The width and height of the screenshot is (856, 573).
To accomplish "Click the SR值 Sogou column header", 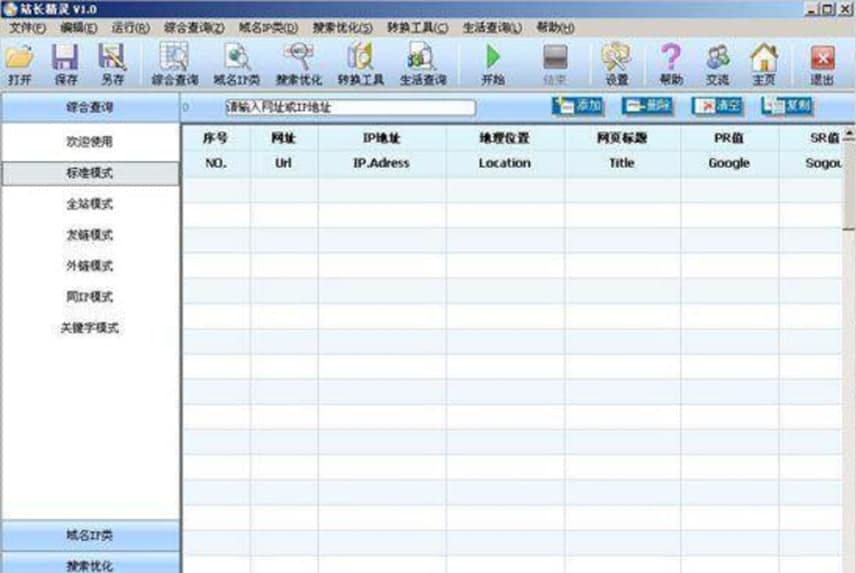I will pyautogui.click(x=811, y=151).
